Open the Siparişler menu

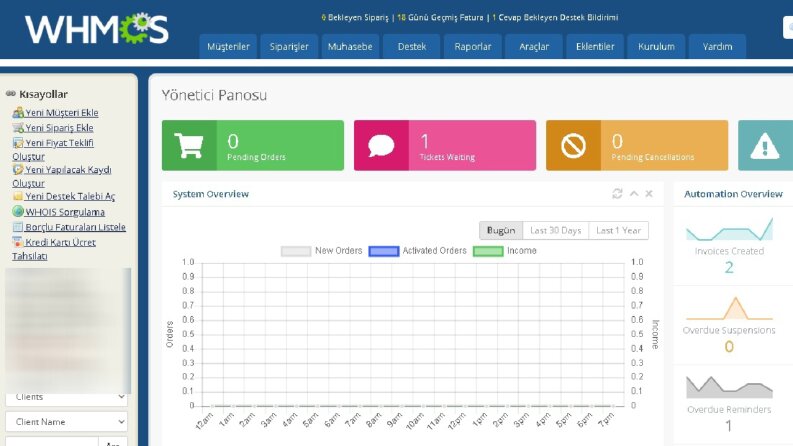click(x=289, y=47)
